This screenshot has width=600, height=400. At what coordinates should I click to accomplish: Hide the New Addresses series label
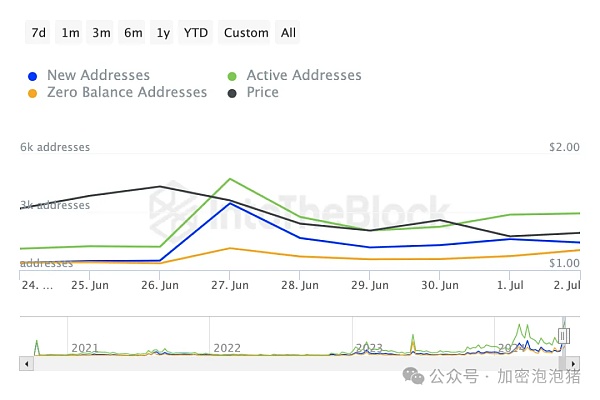tap(98, 75)
